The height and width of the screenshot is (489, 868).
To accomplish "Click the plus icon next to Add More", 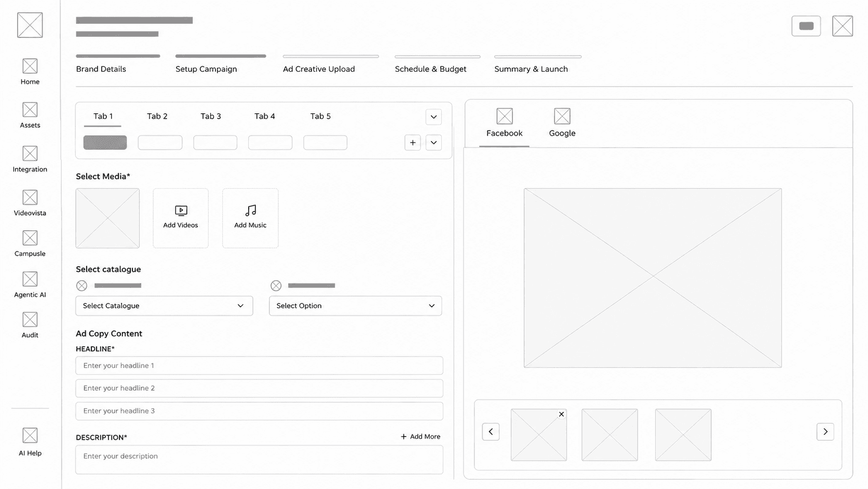I will [x=403, y=437].
